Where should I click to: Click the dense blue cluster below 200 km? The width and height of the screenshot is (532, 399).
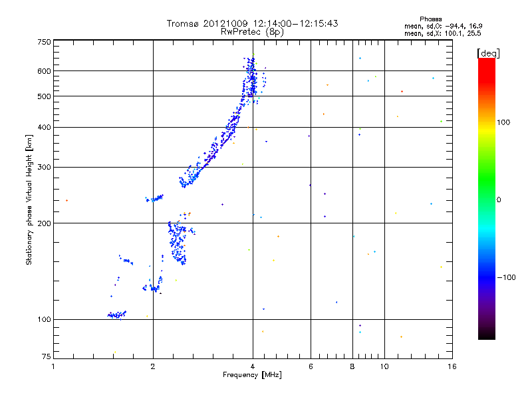(x=178, y=242)
